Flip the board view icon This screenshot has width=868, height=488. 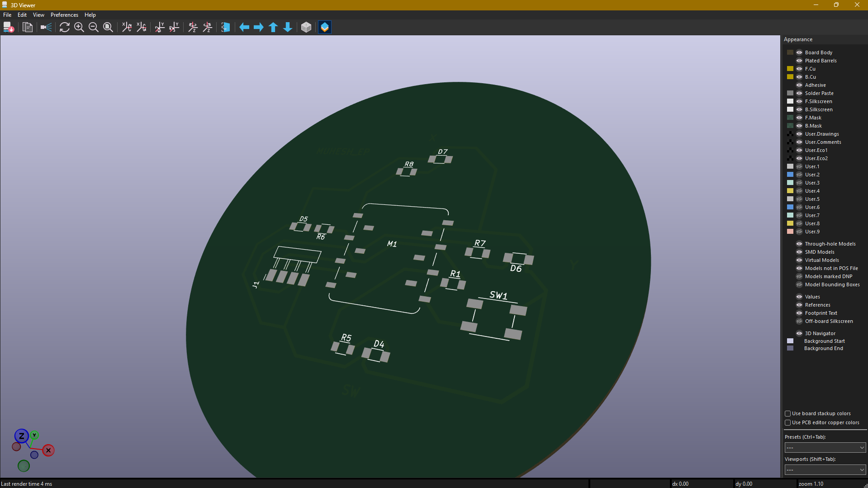tap(226, 28)
